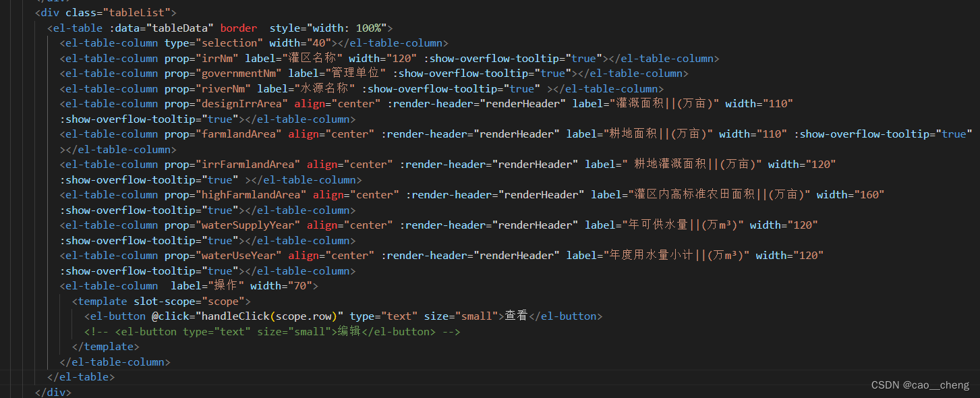
Task: Click prop="irrFarmlandArea" attribute
Action: [x=233, y=165]
